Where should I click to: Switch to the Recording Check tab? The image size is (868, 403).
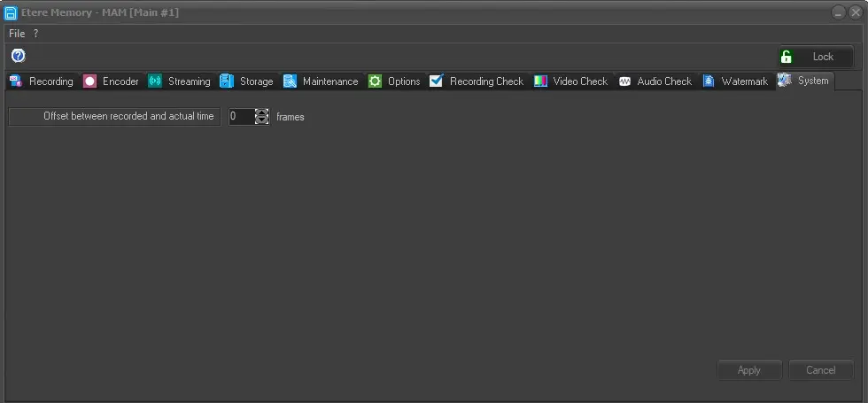485,81
